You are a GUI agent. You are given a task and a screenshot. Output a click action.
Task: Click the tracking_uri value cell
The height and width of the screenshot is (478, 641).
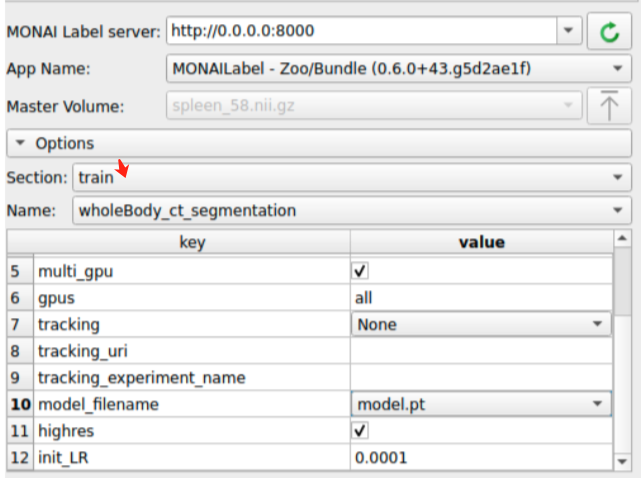[x=481, y=351]
